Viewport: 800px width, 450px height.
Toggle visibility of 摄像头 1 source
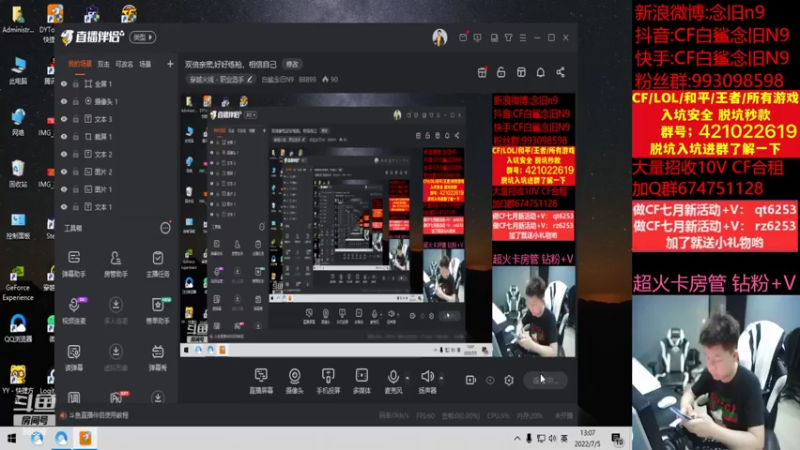pyautogui.click(x=64, y=102)
